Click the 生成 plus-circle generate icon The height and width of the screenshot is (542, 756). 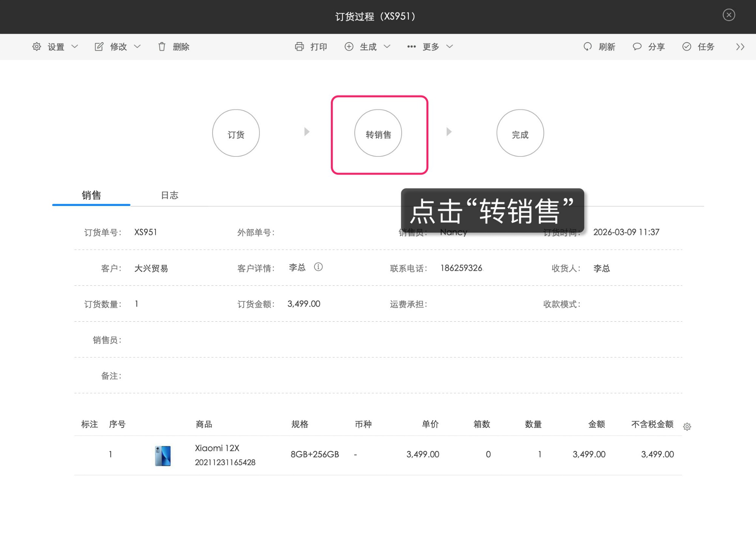tap(349, 46)
